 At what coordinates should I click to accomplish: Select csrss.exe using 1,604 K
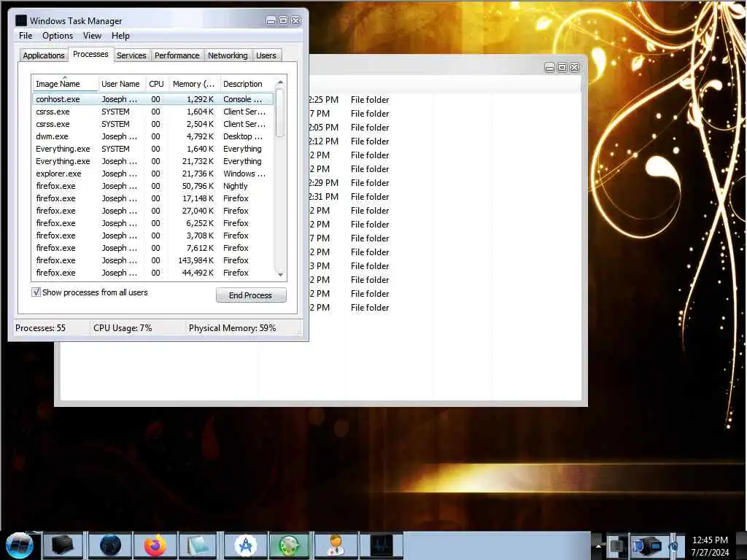pos(153,112)
